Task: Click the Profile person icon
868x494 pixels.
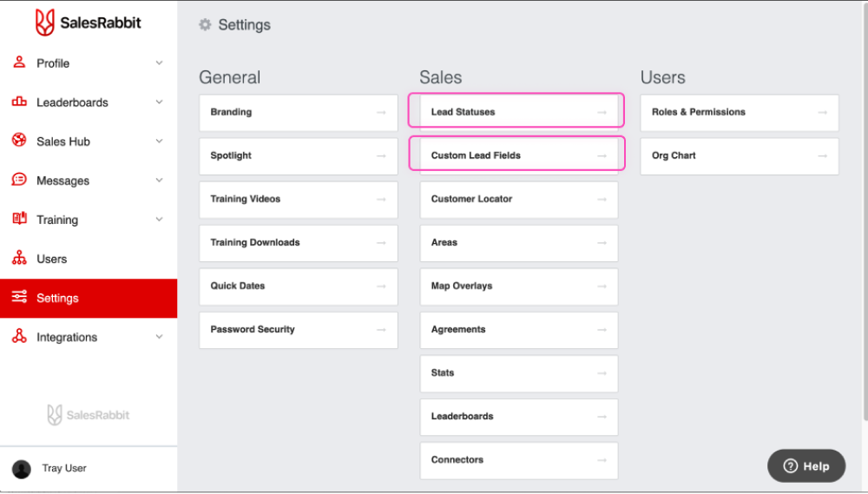Action: 19,63
